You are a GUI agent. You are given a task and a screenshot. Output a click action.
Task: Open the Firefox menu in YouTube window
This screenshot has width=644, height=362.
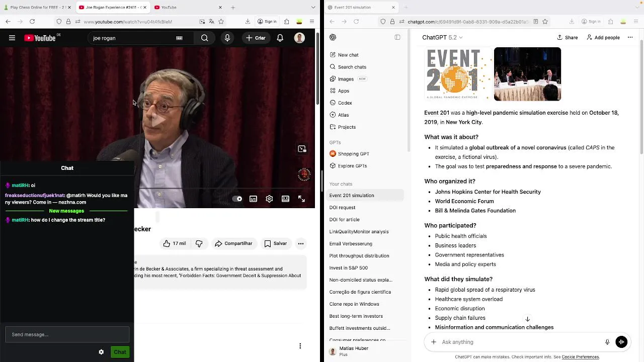tap(312, 22)
